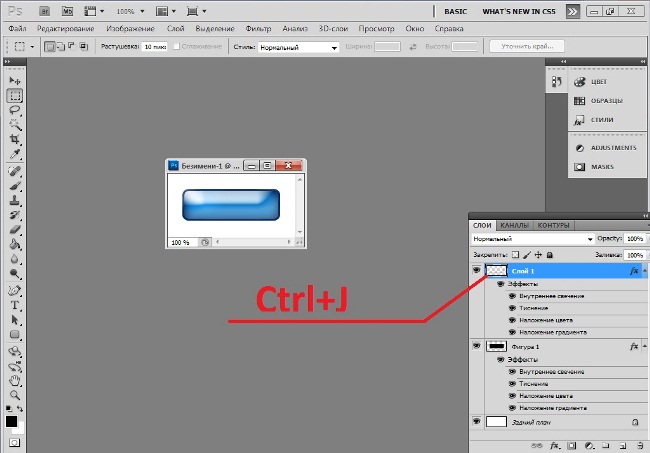Switch to the Контуры tab
Screen dimensions: 650x453
tap(553, 225)
